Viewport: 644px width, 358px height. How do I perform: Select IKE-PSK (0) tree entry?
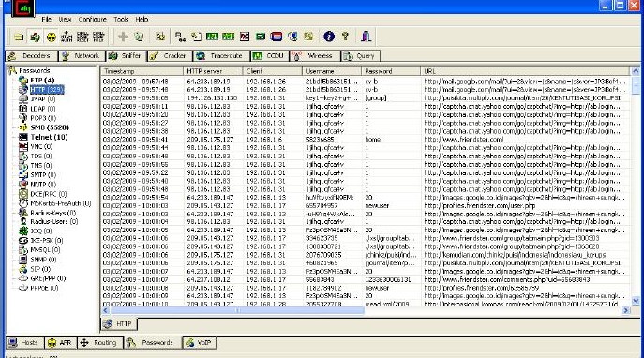pyautogui.click(x=47, y=241)
